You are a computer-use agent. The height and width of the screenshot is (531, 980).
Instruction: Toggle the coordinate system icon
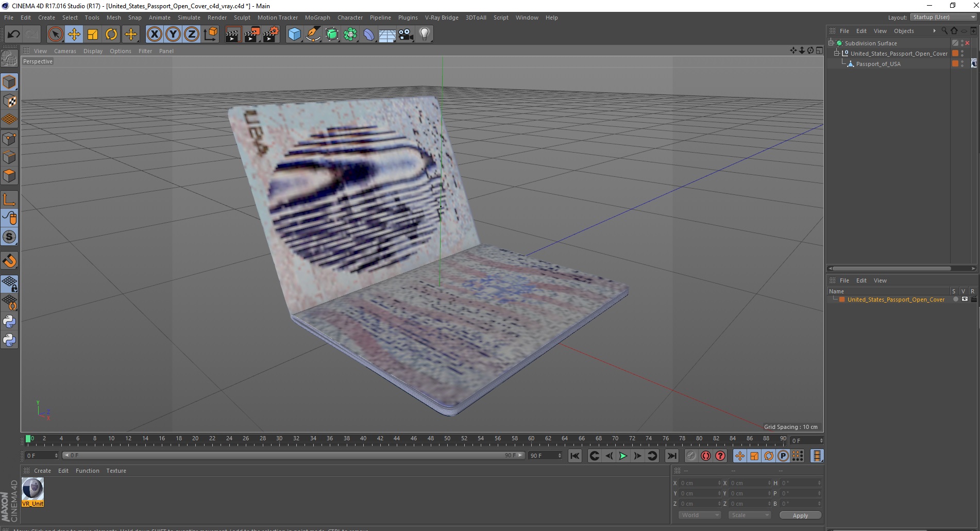point(210,35)
